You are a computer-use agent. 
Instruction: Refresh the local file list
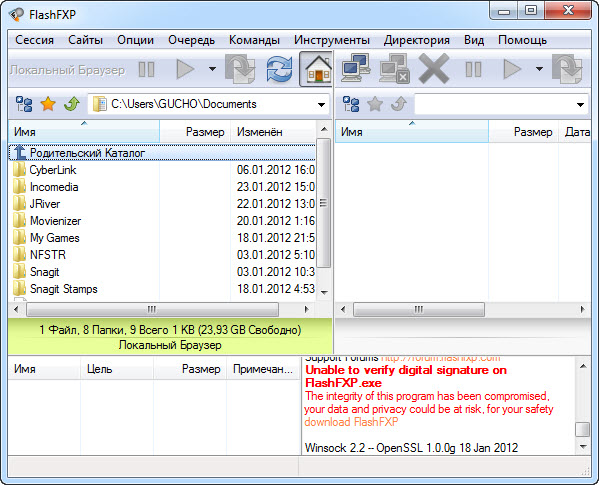click(280, 69)
